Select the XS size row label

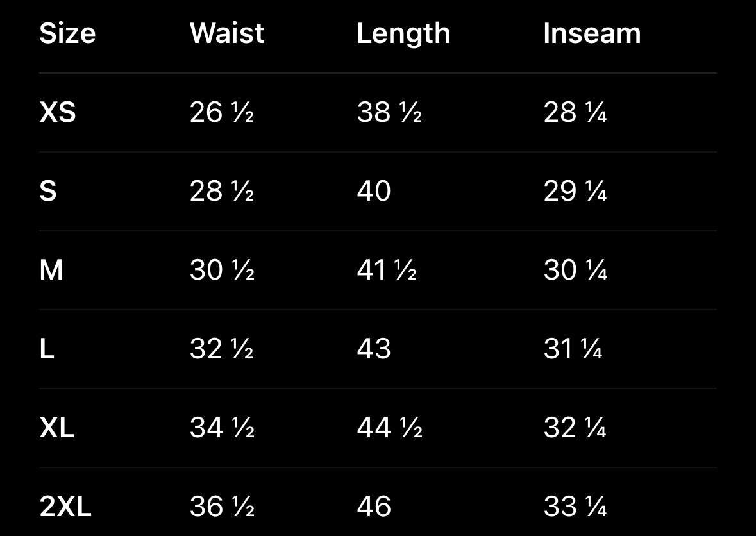click(58, 113)
